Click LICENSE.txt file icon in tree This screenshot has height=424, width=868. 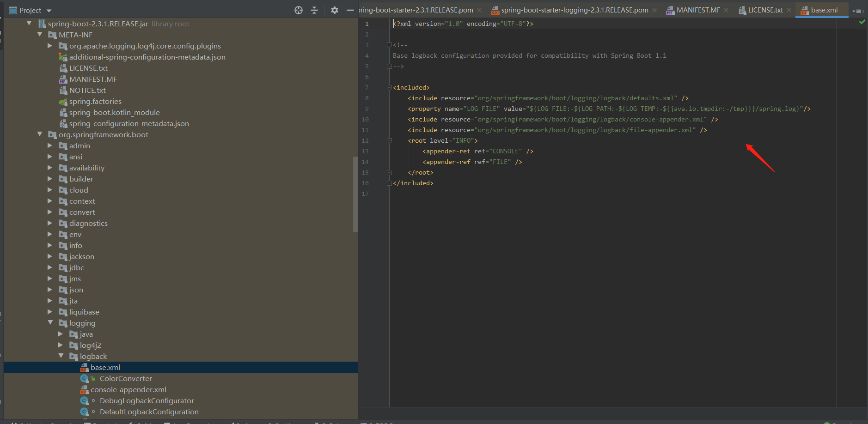63,68
